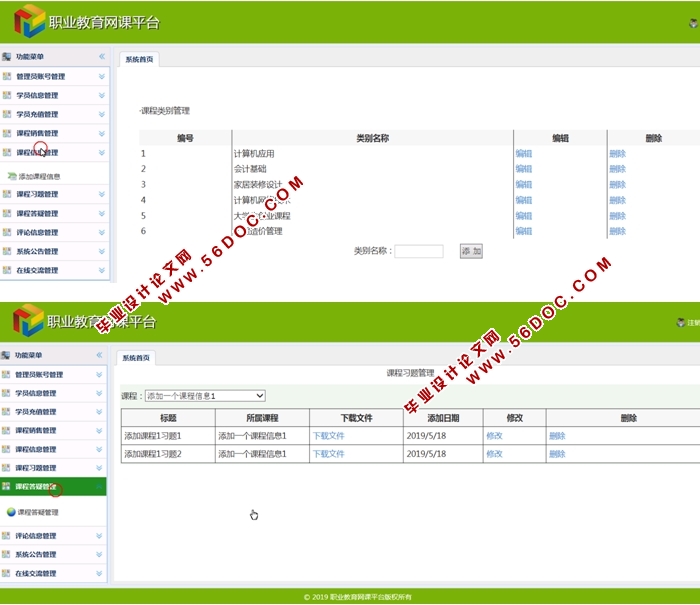Click the 类别名称 text input field
Screen dimensions: 700x605
(x=418, y=252)
